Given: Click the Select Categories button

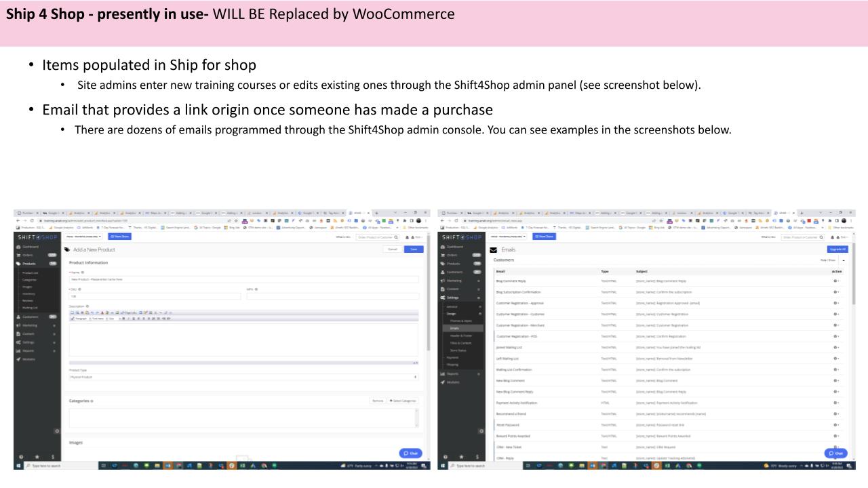Looking at the screenshot, I should tap(403, 401).
